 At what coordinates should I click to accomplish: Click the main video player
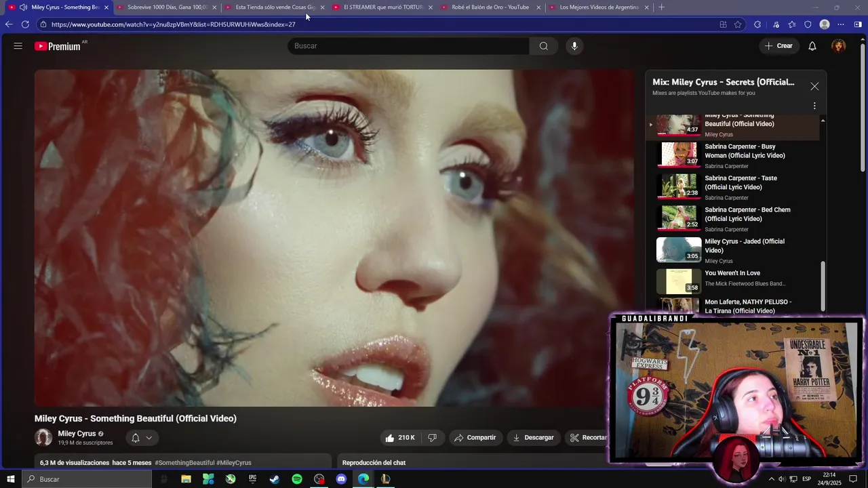pos(335,238)
